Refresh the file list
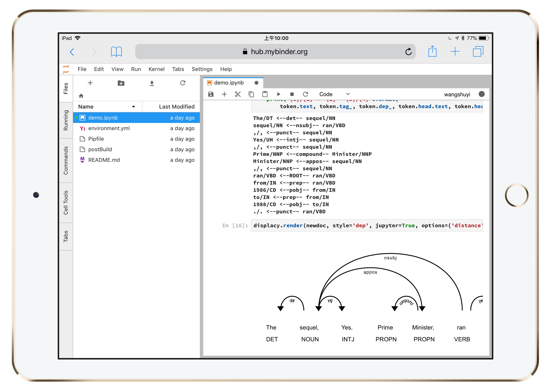 (183, 83)
